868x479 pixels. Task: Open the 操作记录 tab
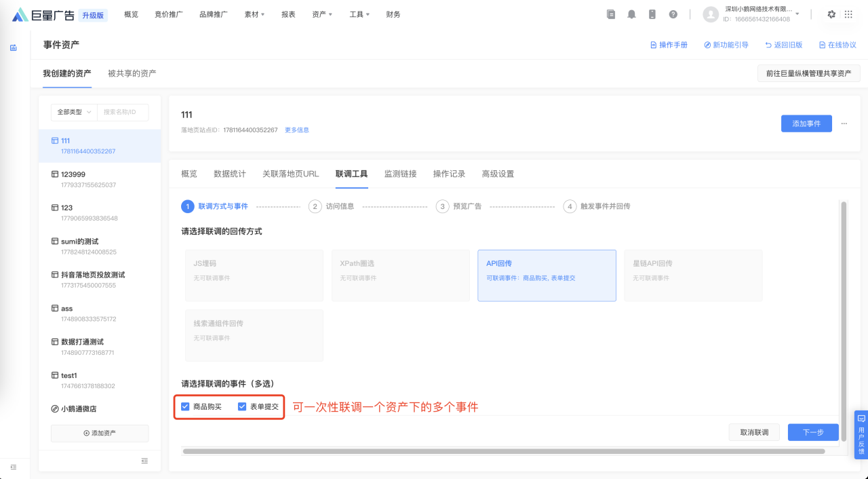pos(450,174)
